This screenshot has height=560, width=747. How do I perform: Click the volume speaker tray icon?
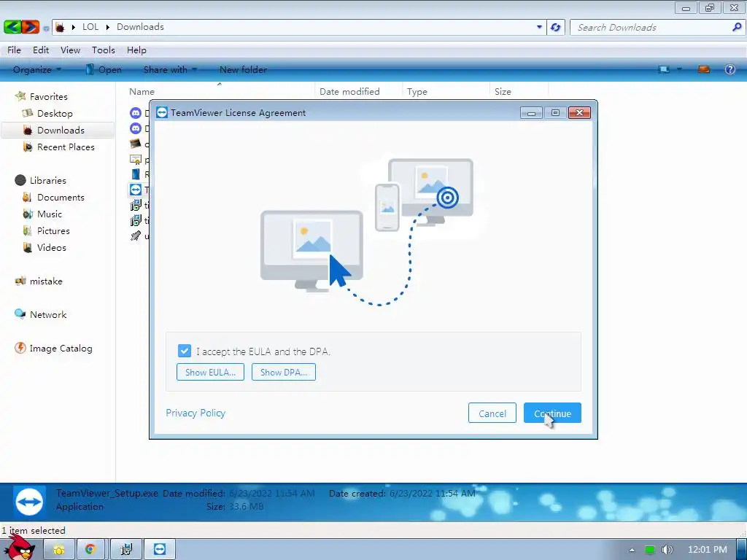pyautogui.click(x=667, y=550)
